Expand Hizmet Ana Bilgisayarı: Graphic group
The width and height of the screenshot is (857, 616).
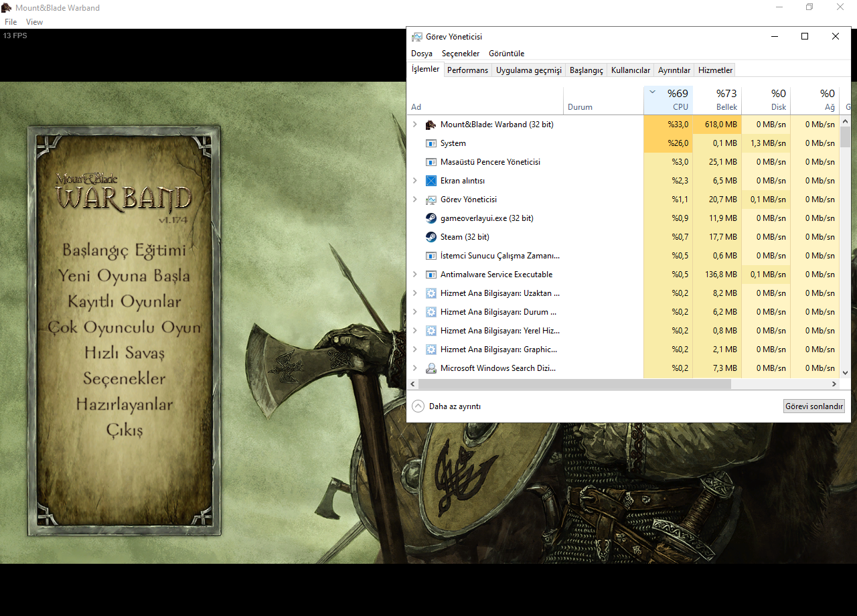coord(415,350)
